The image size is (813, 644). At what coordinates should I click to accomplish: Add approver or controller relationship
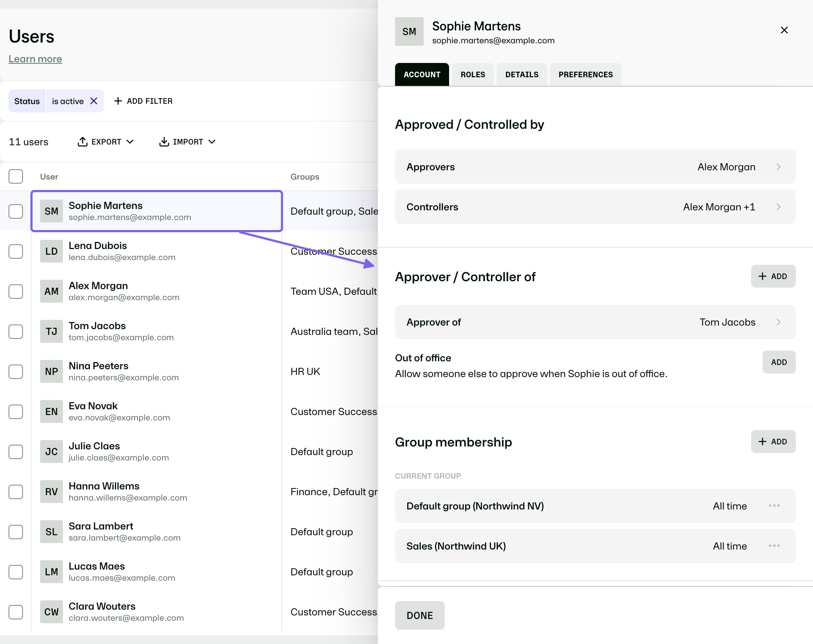click(x=773, y=276)
